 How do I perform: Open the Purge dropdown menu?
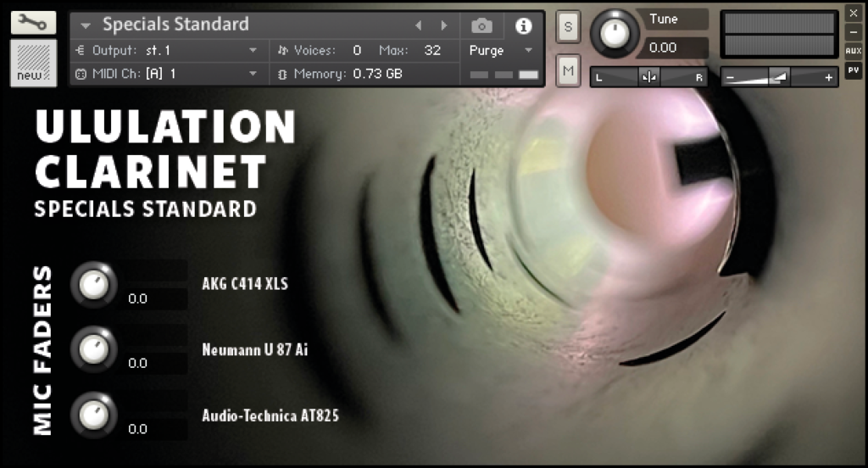coord(501,50)
